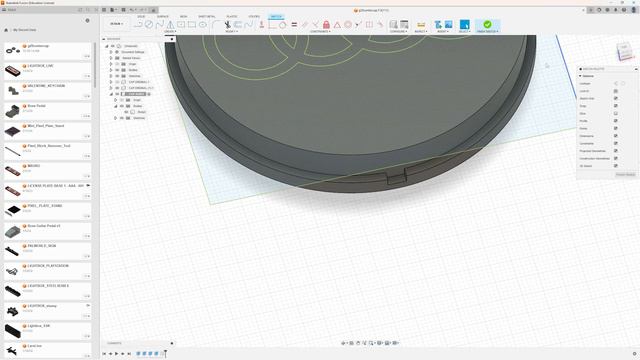Click Finish Sketch button in palette
640x360 pixels.
(x=625, y=175)
